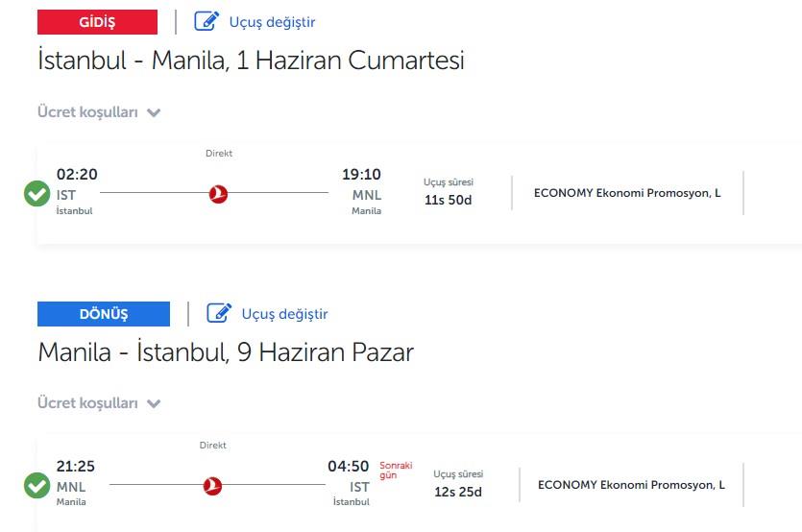Screen dimensions: 802x532
Task: Open Uçuş değiştir link for outbound flight
Action: (272, 22)
